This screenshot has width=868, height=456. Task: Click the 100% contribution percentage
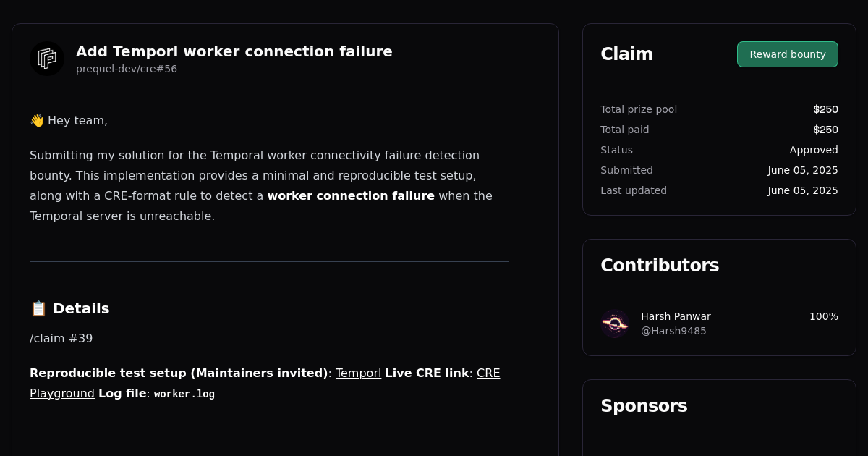(x=823, y=316)
